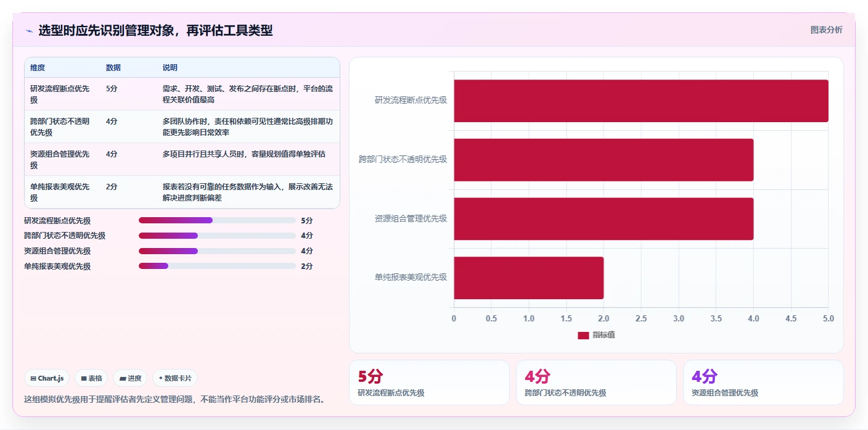Select the 表格 tag chip

[91, 378]
